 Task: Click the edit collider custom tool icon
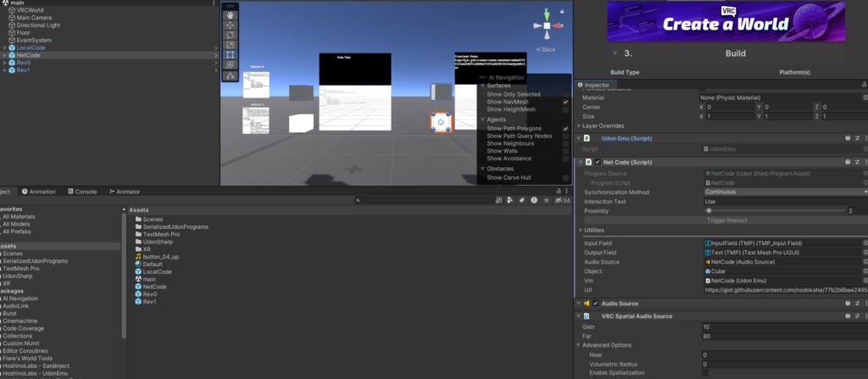coord(231,76)
